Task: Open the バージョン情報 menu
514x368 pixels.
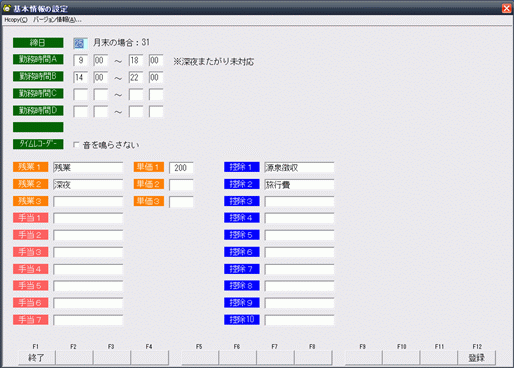Action: pyautogui.click(x=57, y=20)
